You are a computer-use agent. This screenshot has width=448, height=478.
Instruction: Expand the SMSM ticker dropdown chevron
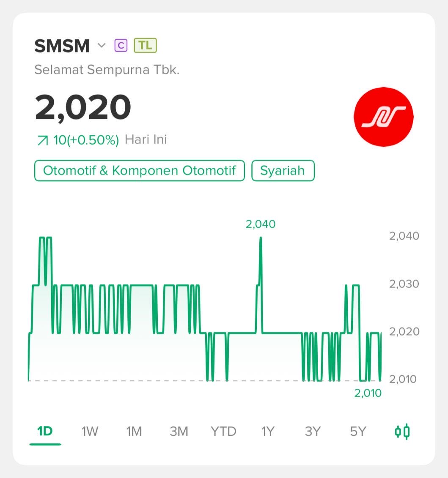pos(101,45)
